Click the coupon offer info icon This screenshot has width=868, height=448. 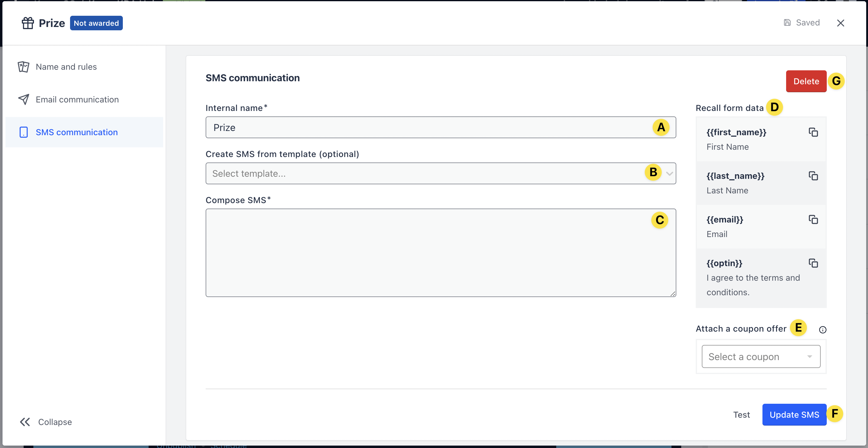point(823,330)
